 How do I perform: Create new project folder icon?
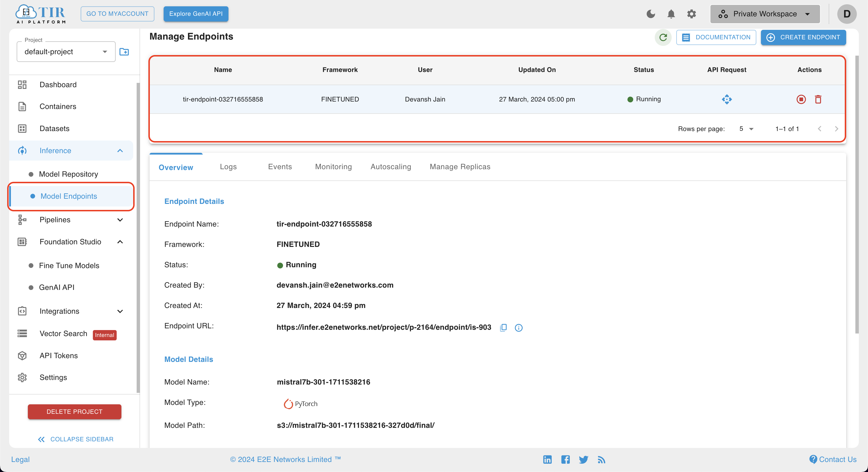tap(124, 52)
